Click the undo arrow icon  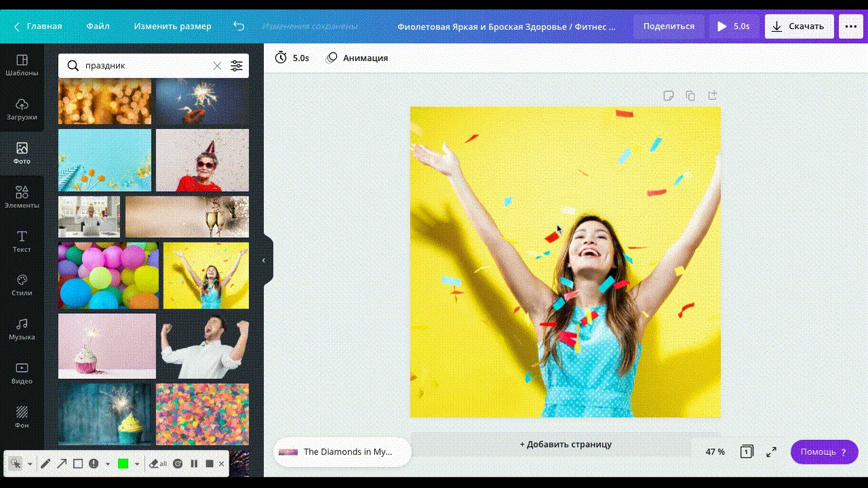239,26
